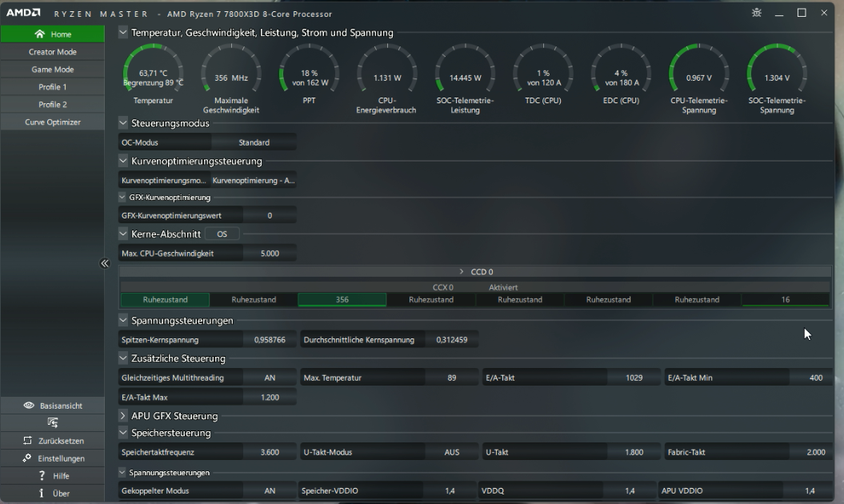Collapse the Steuerungsmodus section
This screenshot has width=844, height=504.
[x=122, y=122]
